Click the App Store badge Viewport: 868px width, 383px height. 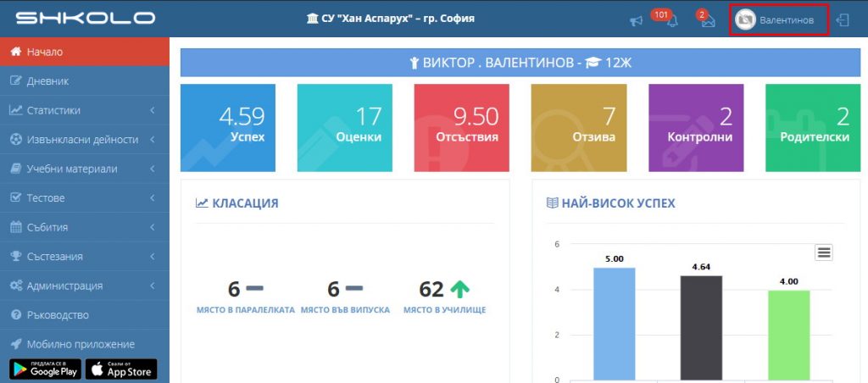[121, 369]
